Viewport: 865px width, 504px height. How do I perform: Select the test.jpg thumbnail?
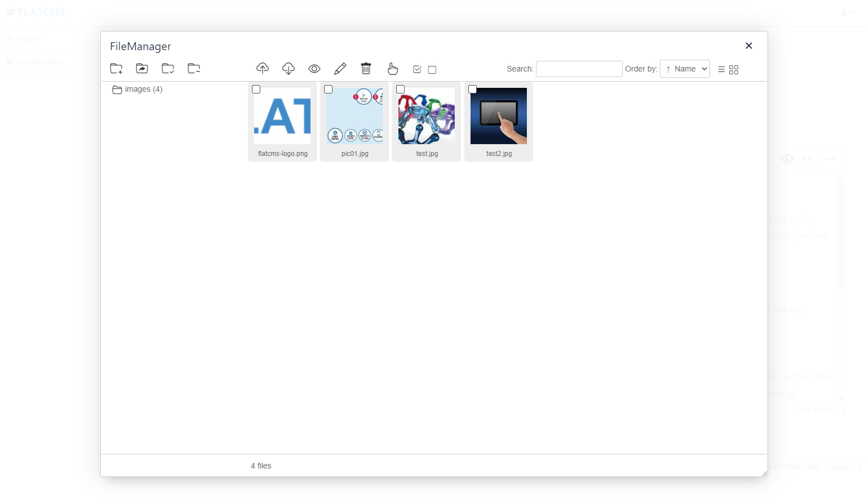point(427,116)
